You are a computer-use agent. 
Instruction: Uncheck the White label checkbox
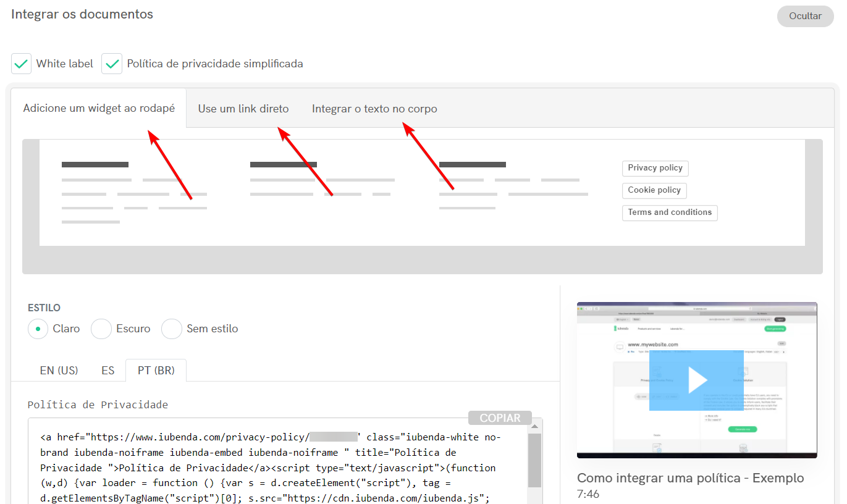point(22,64)
